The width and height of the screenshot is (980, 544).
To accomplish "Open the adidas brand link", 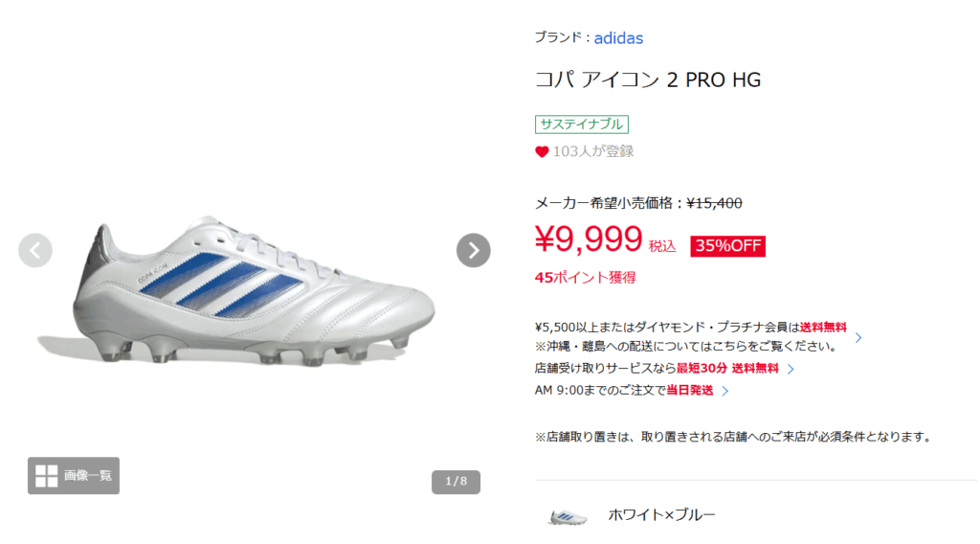I will (618, 38).
